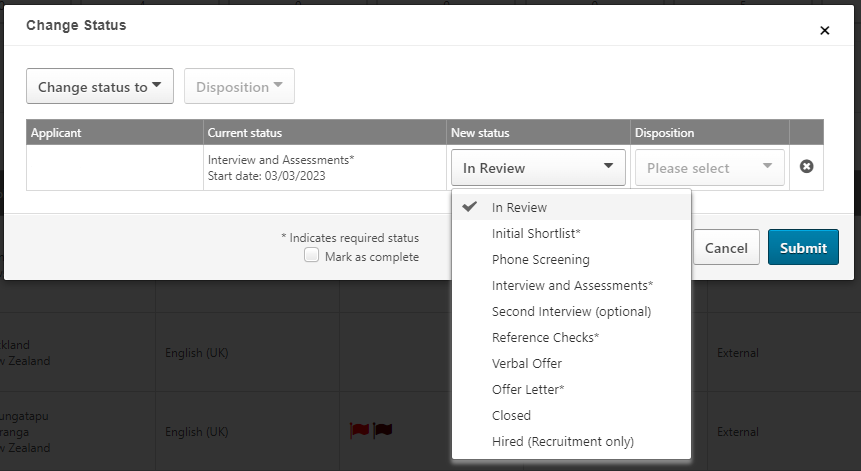Open the greyed Disposition bulk dropdown
The height and width of the screenshot is (471, 861).
click(239, 86)
